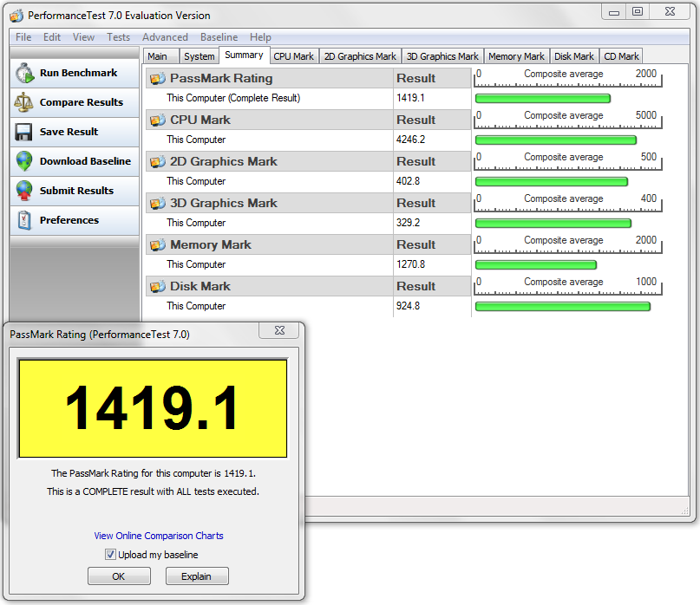Minimize the PerformanceTest main window

[x=614, y=12]
